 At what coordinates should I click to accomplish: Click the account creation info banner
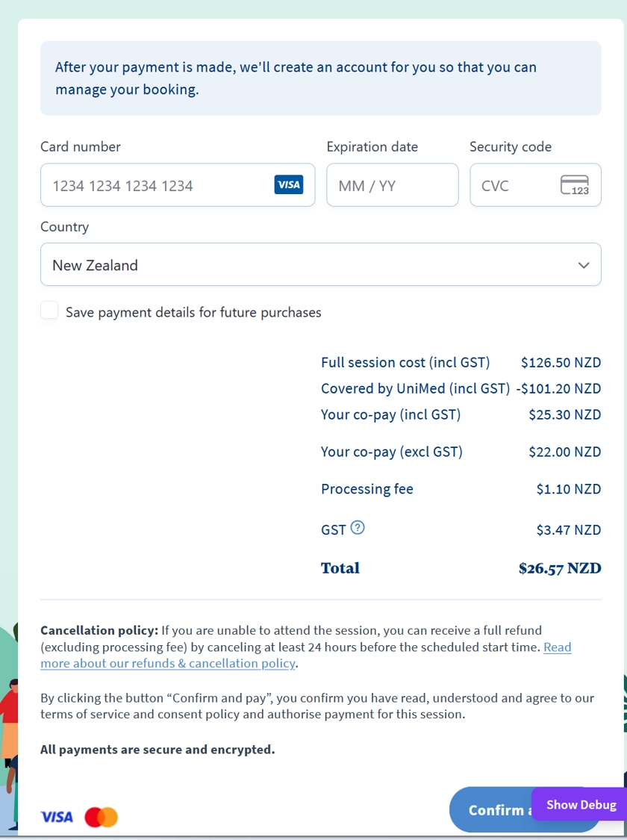(321, 78)
